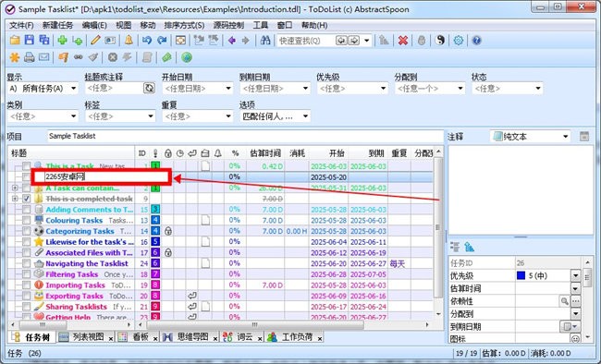Open the 开始日期 filter dropdown
This screenshot has width=601, height=364.
point(198,89)
